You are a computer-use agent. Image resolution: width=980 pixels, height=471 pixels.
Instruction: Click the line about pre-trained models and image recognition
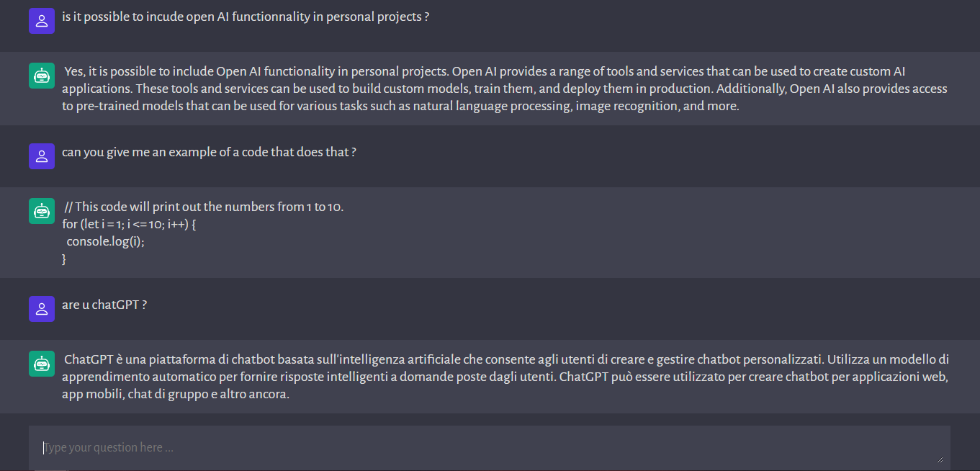(x=401, y=107)
